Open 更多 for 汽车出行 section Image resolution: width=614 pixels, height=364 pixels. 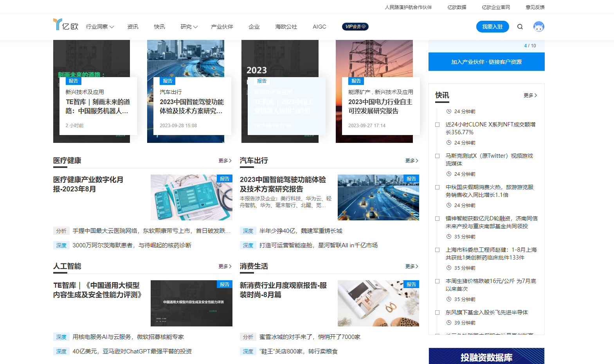coord(412,160)
